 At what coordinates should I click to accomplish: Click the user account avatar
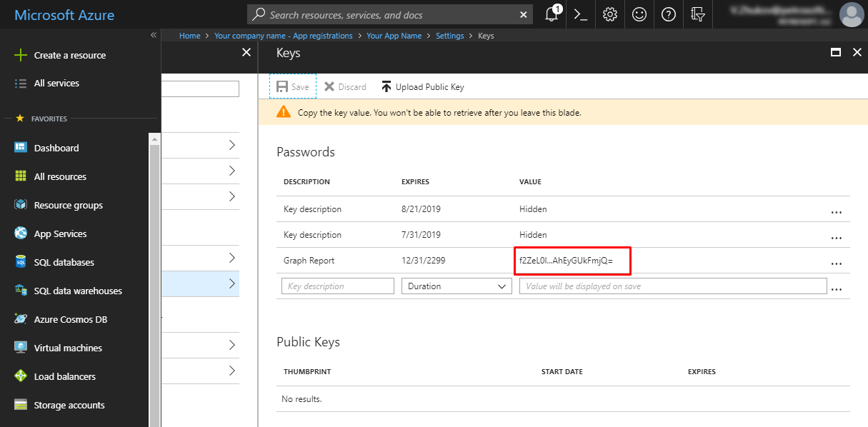[852, 14]
